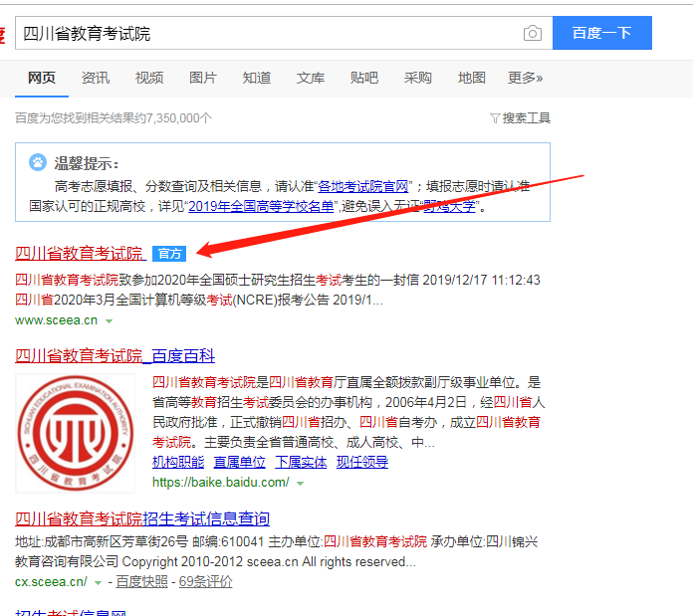Click the blue 官方 badge
Screen dimensions: 693x616
(x=169, y=254)
